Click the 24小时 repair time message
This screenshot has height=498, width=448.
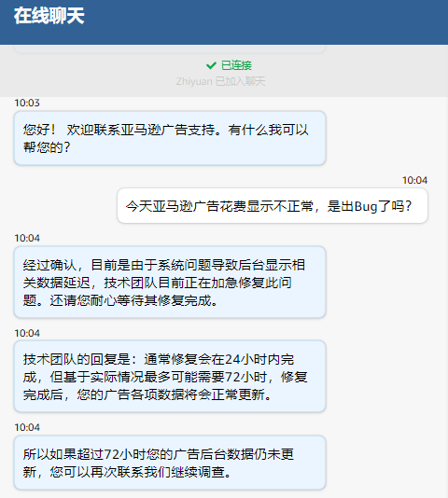170,377
